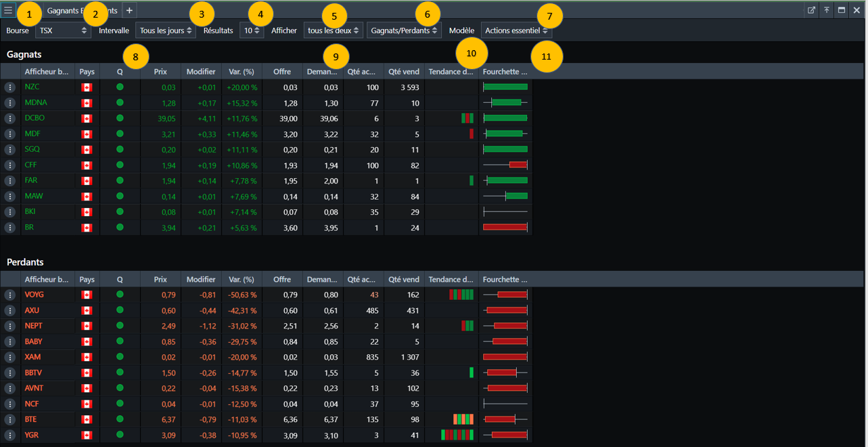The image size is (868, 447).
Task: Expand the Intervalle 'Tous les jours' dropdown
Action: (x=165, y=30)
